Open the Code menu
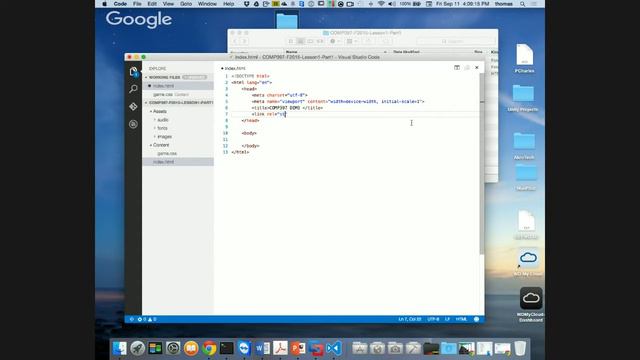 coord(120,4)
